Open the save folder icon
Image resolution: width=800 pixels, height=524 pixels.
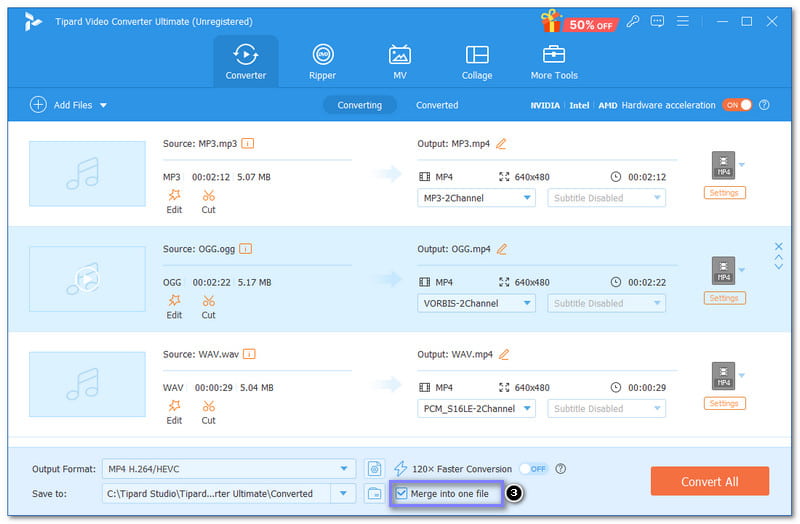[374, 493]
